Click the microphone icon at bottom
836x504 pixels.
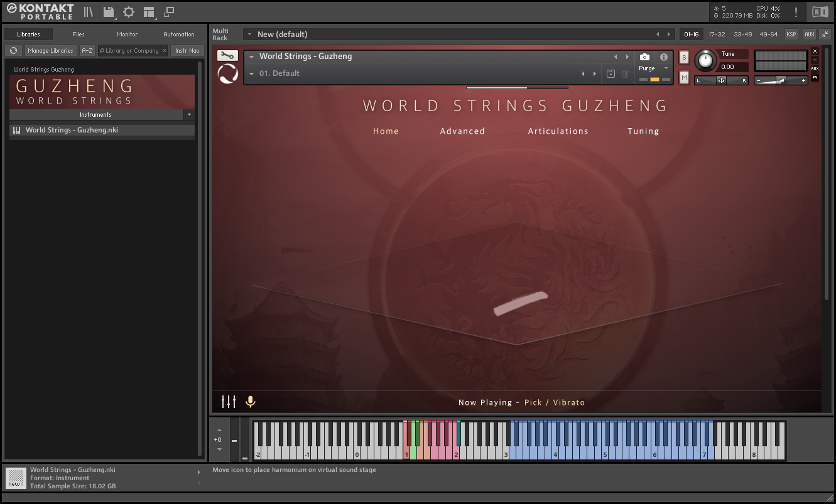(250, 402)
